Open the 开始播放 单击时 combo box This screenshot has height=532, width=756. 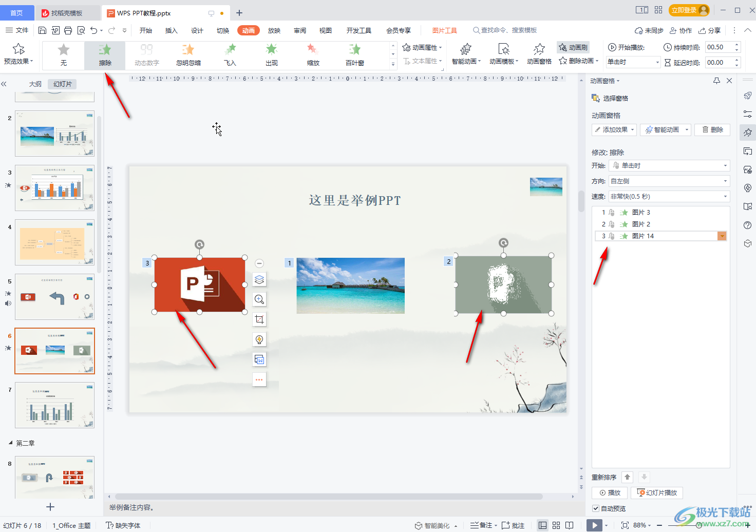pos(633,62)
